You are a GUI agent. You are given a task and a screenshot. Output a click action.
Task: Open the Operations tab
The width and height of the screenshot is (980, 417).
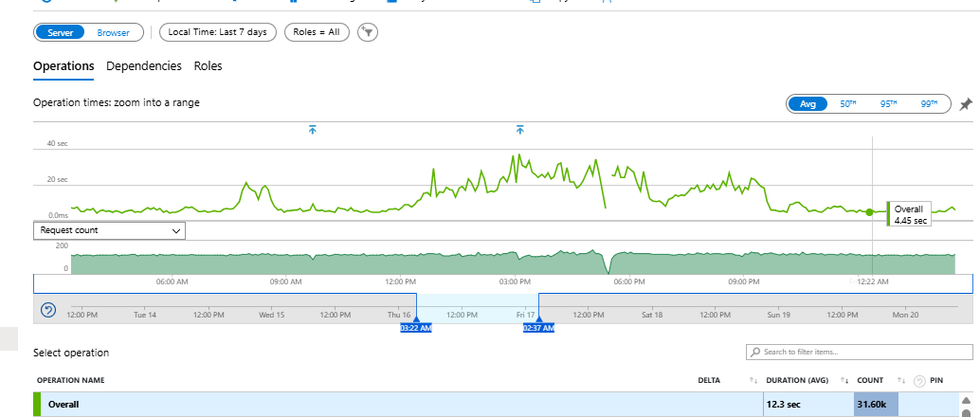click(64, 65)
